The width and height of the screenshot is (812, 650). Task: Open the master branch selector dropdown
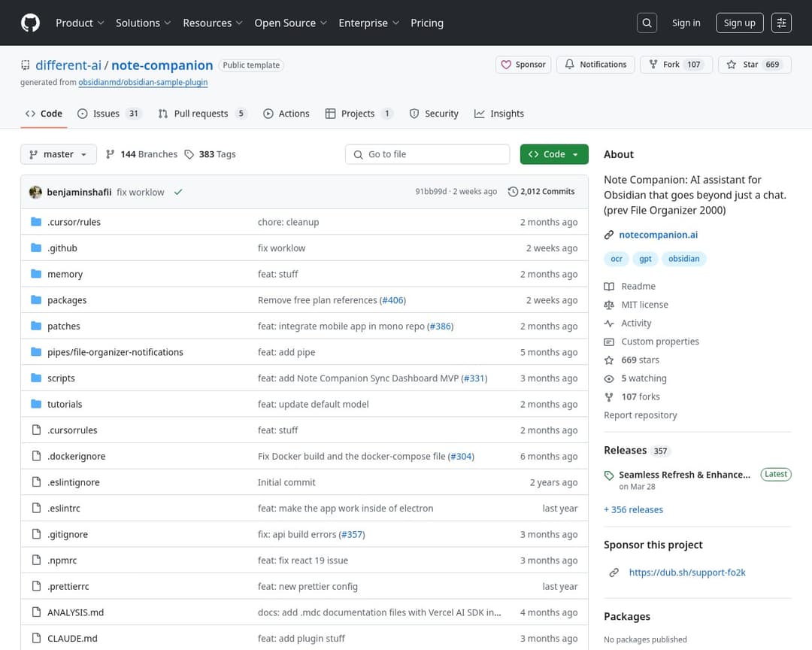point(59,154)
